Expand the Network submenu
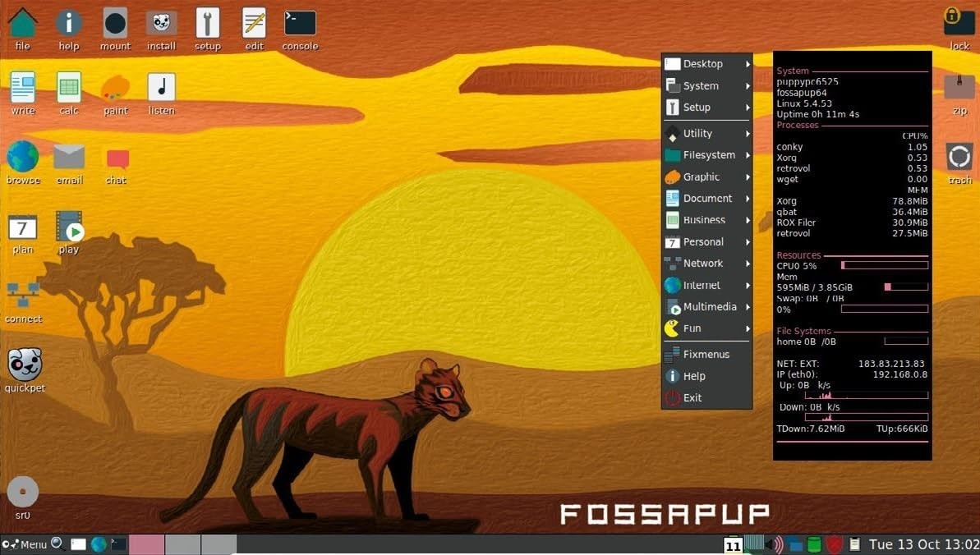 pyautogui.click(x=707, y=263)
